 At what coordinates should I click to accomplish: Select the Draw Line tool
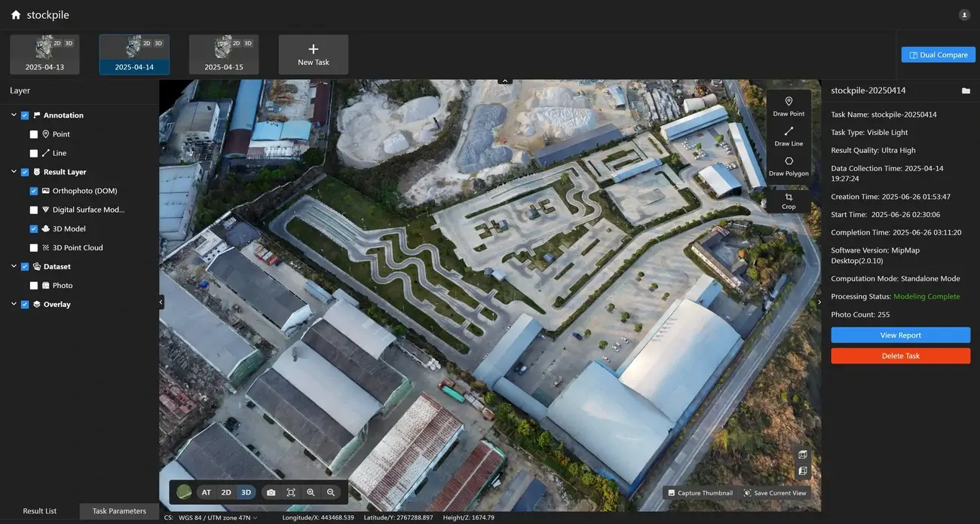789,136
